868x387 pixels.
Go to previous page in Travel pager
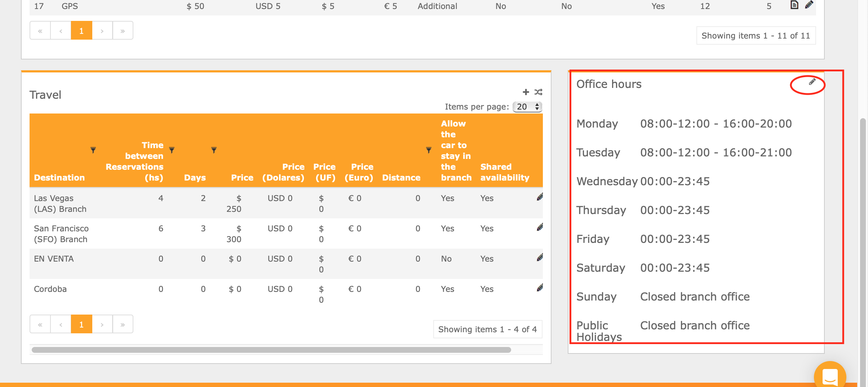pyautogui.click(x=61, y=324)
